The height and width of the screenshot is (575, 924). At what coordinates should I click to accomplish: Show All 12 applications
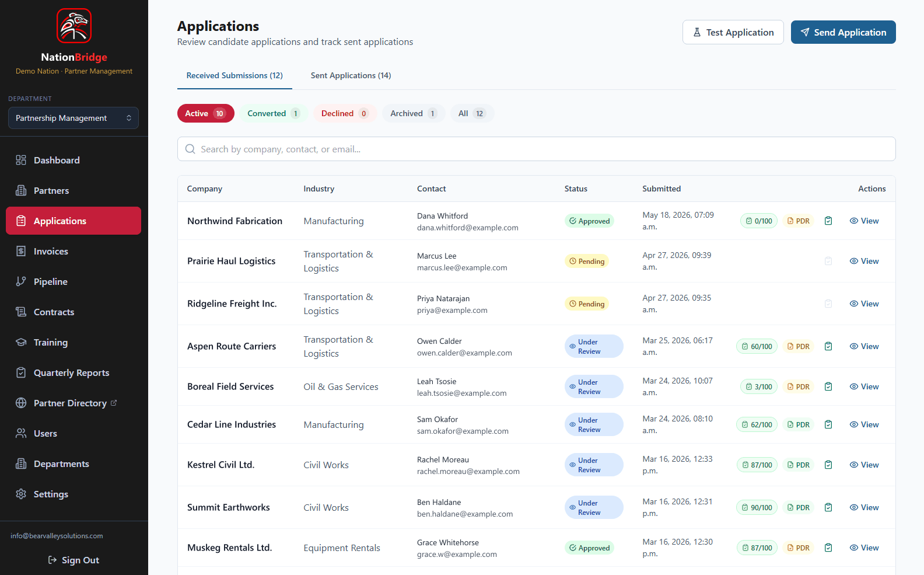pos(472,113)
